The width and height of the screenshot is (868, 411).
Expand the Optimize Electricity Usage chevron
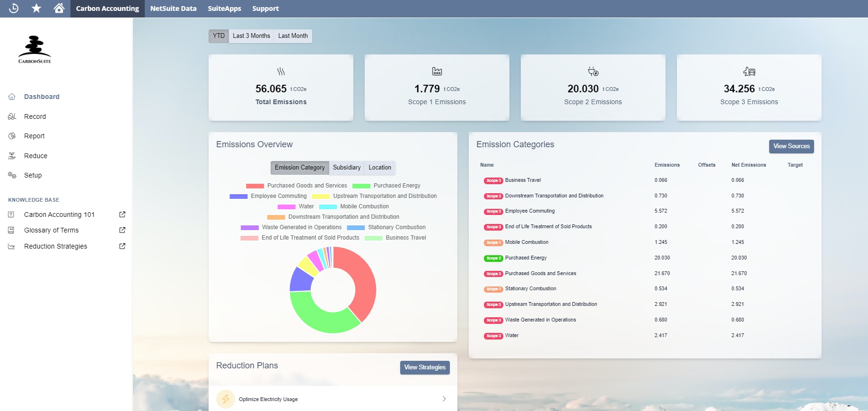[444, 399]
